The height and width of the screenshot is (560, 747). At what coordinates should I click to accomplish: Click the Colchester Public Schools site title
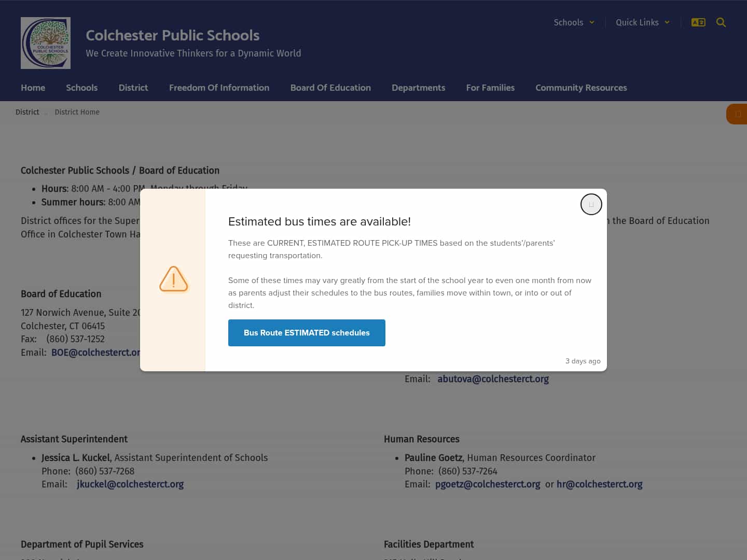[x=172, y=35]
